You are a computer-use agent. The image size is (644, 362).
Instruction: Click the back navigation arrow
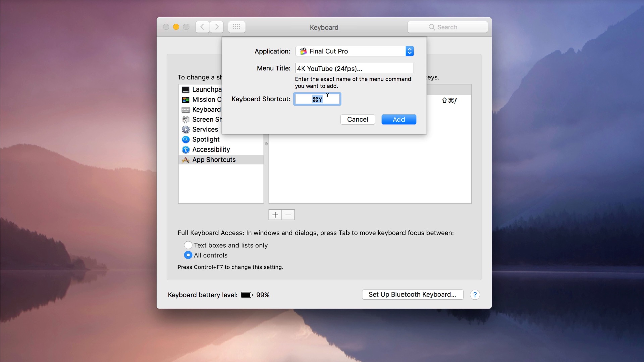point(202,27)
